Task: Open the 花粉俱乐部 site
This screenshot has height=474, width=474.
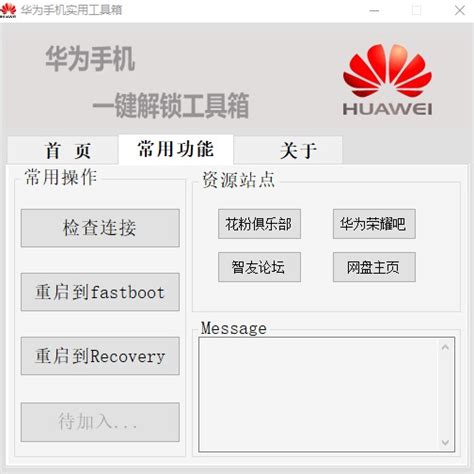Action: click(259, 224)
